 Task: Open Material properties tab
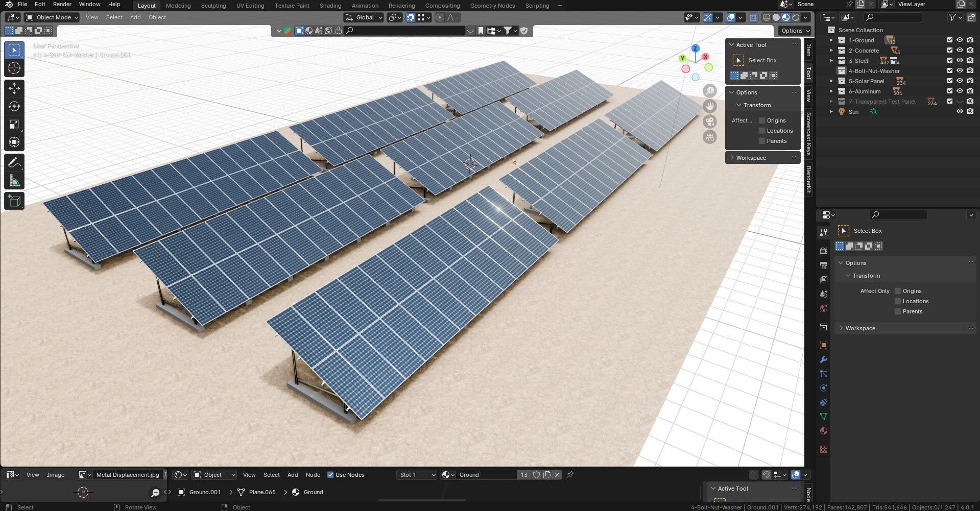[823, 431]
